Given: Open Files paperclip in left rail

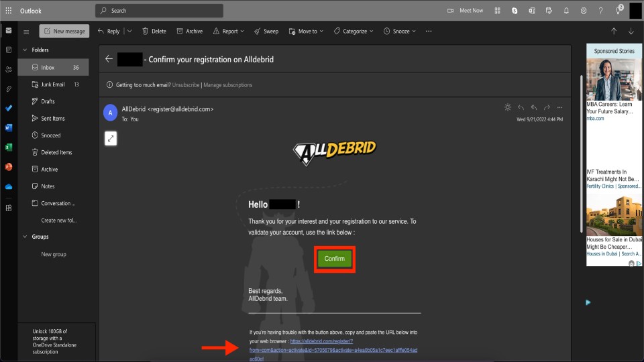Looking at the screenshot, I should (9, 88).
